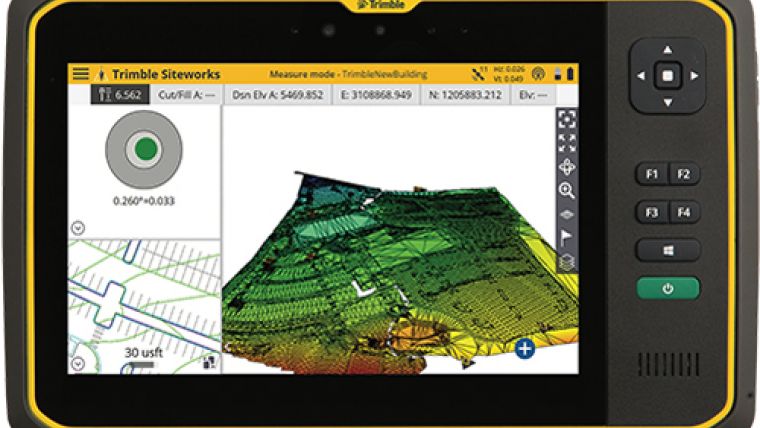This screenshot has height=428, width=760.
Task: Tap the 30 usft scale bar
Action: (143, 356)
